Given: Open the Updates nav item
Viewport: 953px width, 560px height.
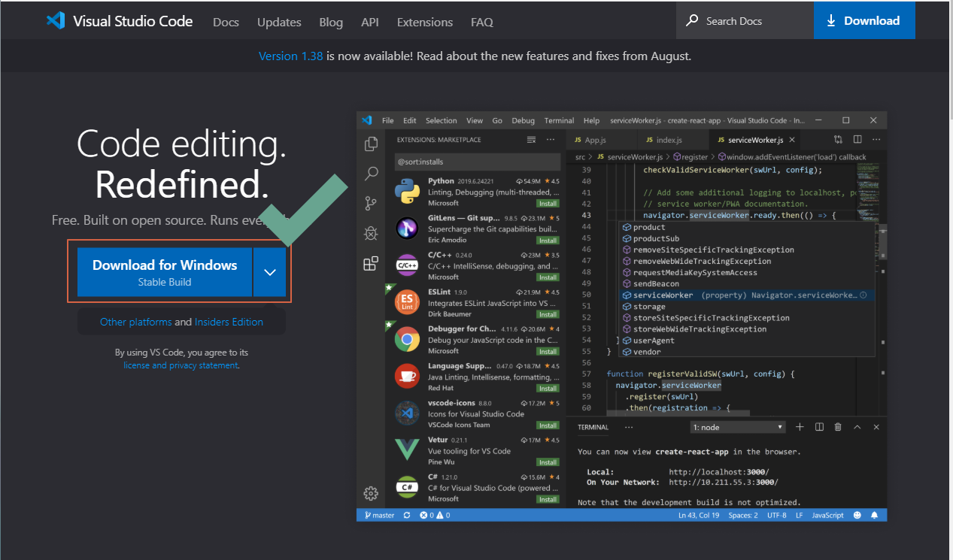Looking at the screenshot, I should coord(279,22).
